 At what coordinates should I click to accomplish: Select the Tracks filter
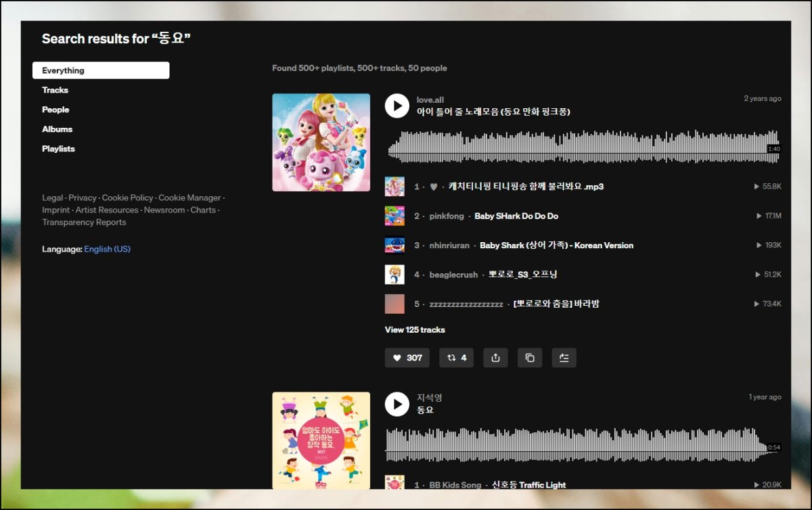pos(55,90)
